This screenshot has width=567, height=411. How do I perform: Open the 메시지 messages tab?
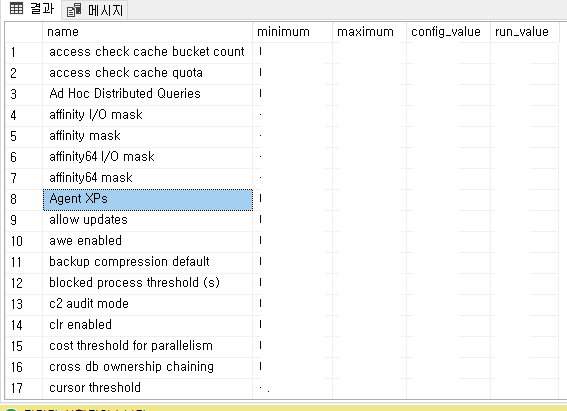coord(95,10)
